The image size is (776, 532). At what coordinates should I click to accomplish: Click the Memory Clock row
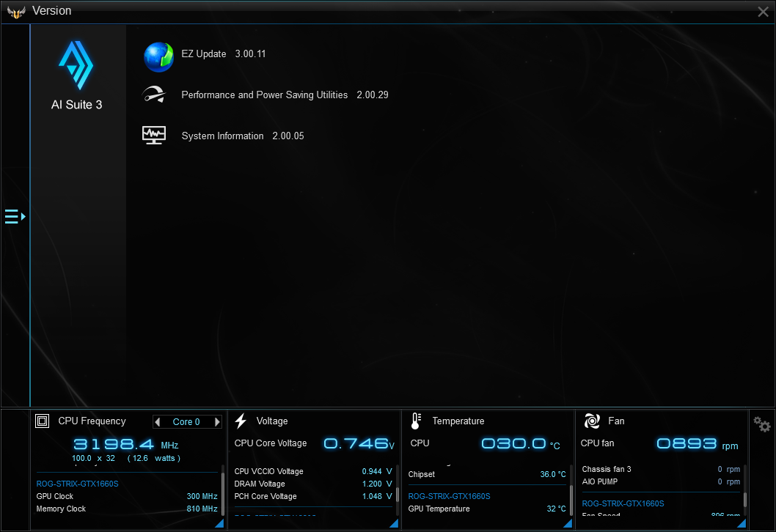127,509
